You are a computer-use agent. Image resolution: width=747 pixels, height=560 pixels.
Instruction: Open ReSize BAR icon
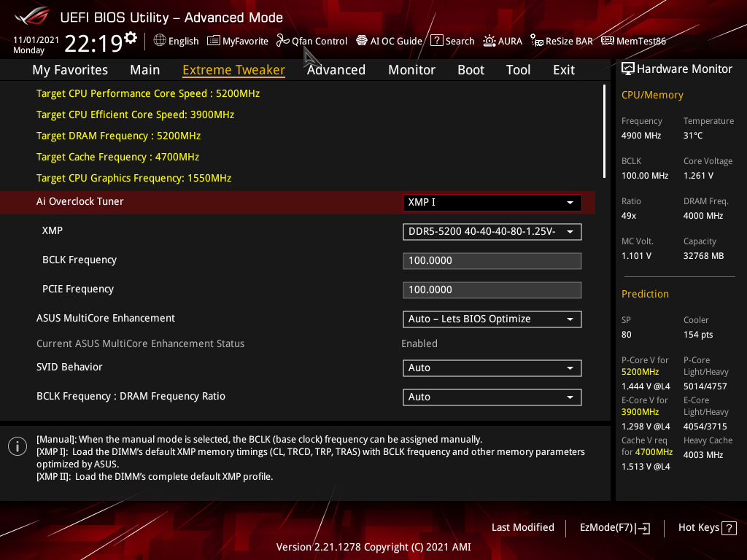537,41
